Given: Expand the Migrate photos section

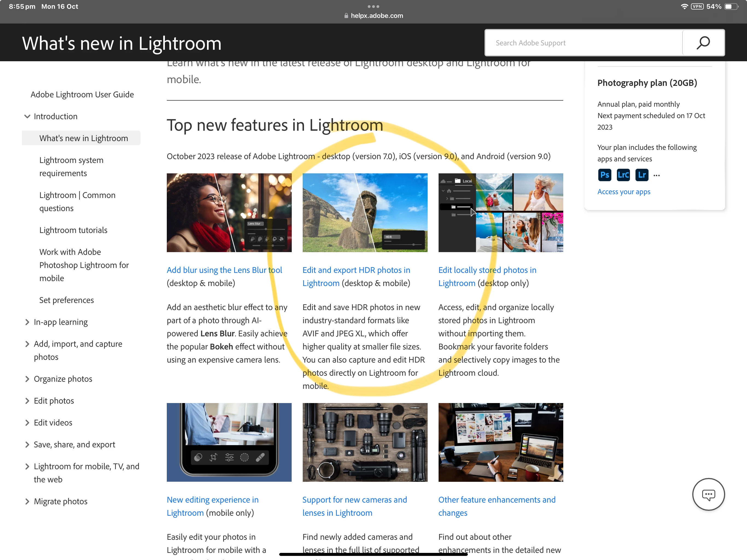Looking at the screenshot, I should [x=27, y=501].
